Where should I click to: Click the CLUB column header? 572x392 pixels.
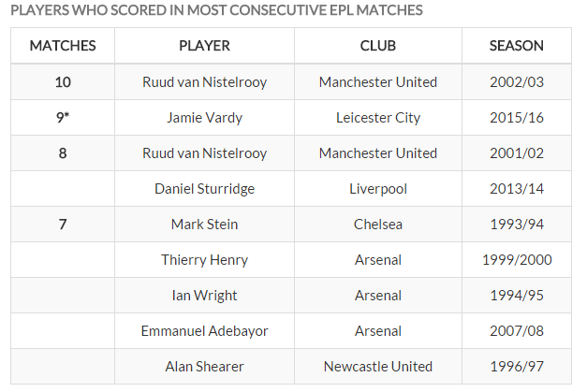(377, 46)
